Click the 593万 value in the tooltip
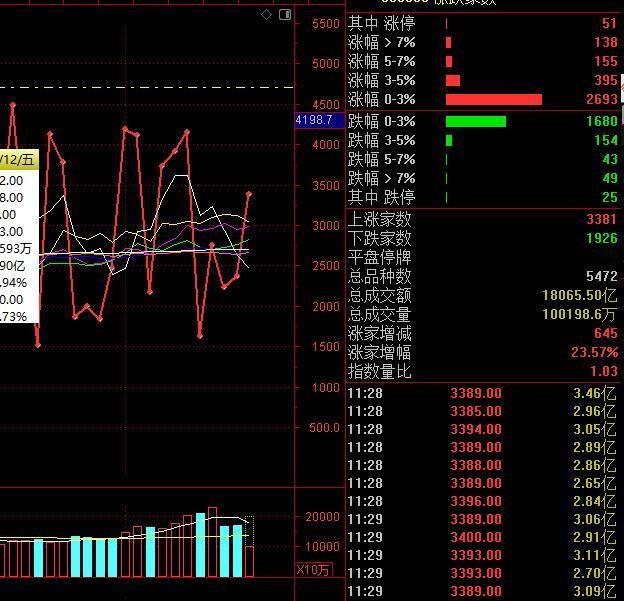Viewport: 624px width, 601px height. 15,249
